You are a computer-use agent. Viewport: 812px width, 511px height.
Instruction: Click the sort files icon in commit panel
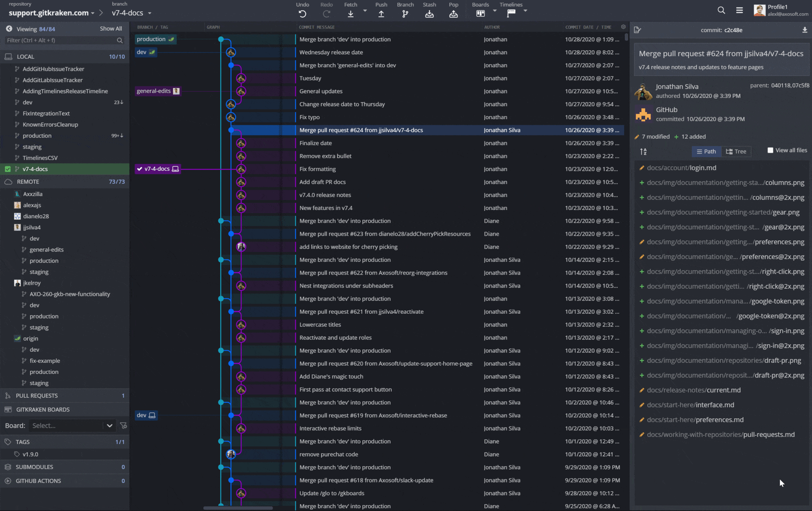[643, 151]
